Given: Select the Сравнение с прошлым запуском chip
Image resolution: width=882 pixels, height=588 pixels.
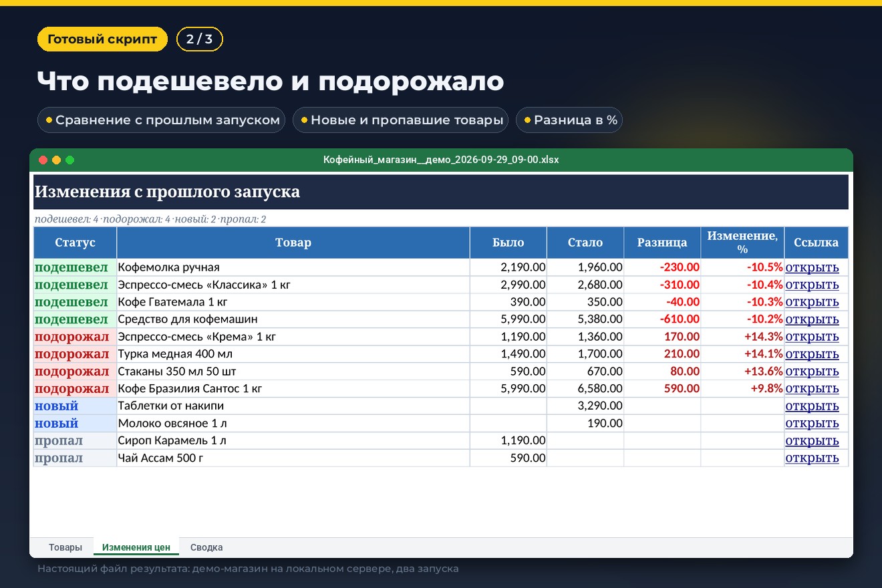Looking at the screenshot, I should 162,120.
